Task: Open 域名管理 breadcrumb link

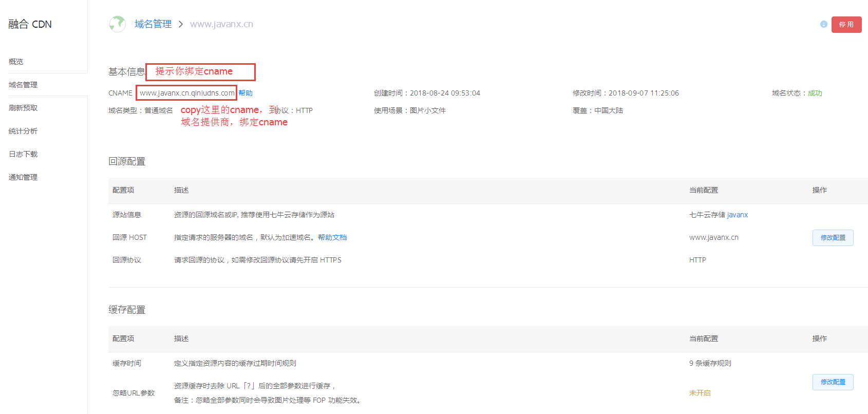Action: 153,24
